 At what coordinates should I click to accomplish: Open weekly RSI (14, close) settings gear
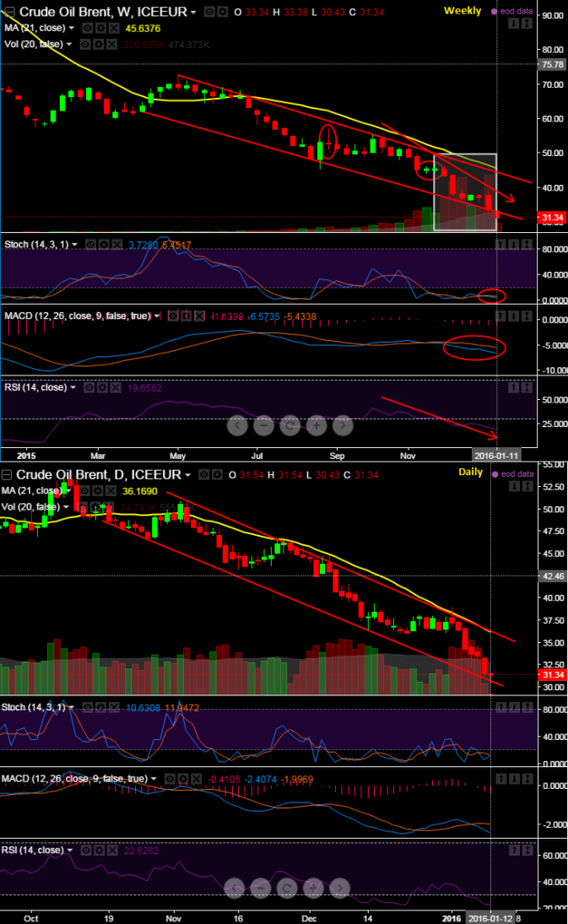[102, 388]
